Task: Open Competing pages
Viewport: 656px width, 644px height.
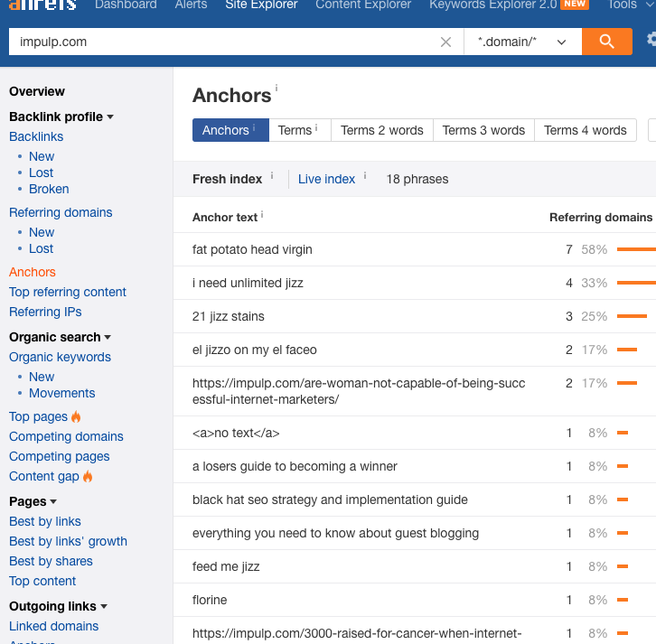Action: tap(59, 457)
